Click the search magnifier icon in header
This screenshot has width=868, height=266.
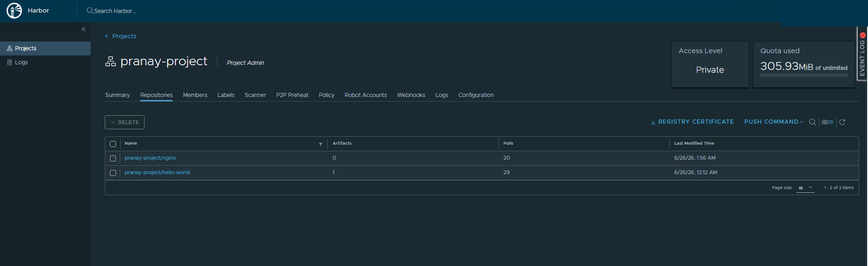90,10
